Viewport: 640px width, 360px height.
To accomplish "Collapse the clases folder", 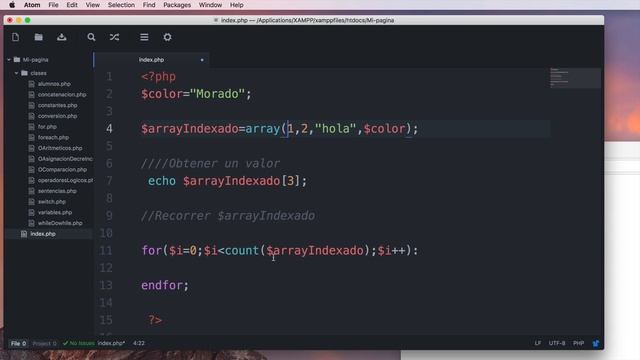I will pyautogui.click(x=16, y=73).
